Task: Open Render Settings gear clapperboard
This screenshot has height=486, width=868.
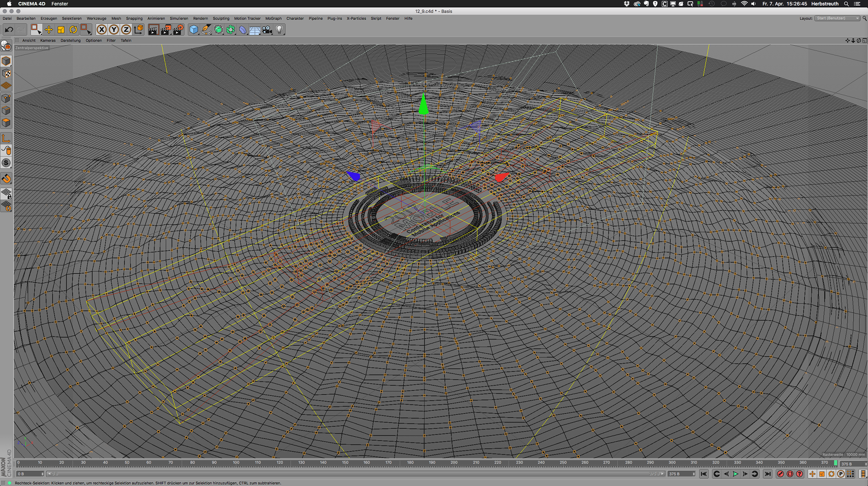Action: point(178,30)
